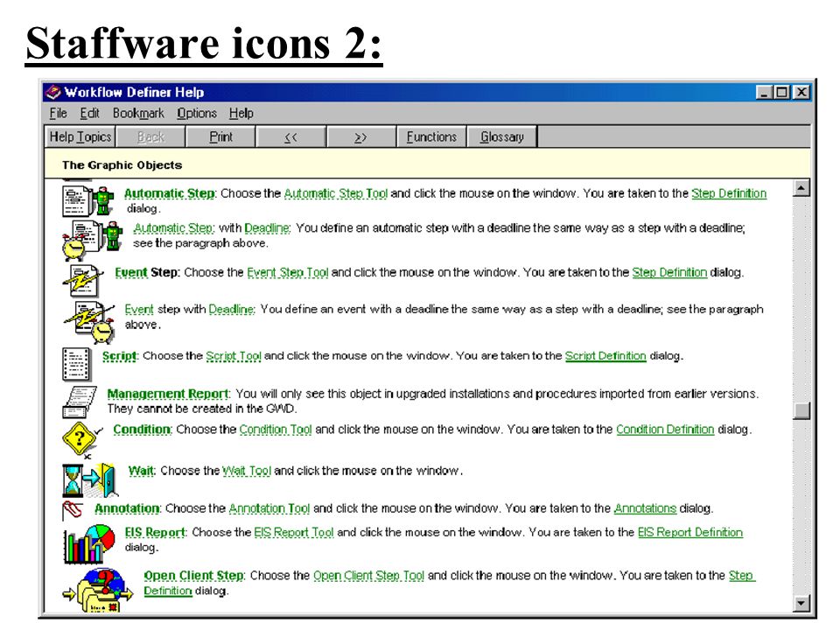Open the Options menu

(x=197, y=114)
